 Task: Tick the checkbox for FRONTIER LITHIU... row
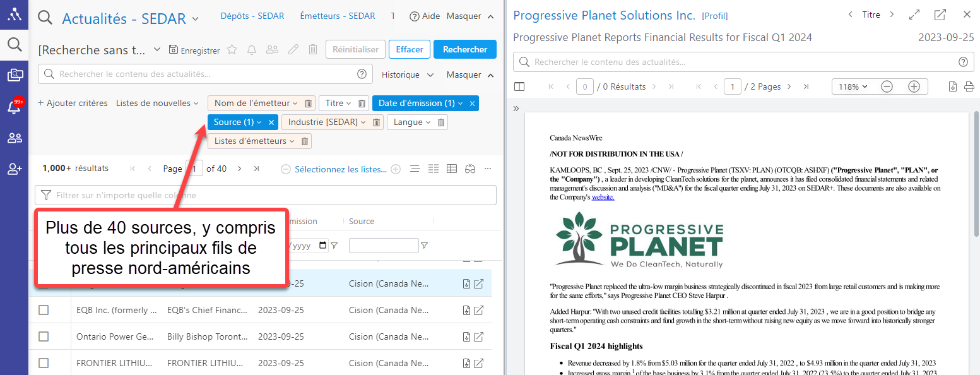[x=44, y=363]
